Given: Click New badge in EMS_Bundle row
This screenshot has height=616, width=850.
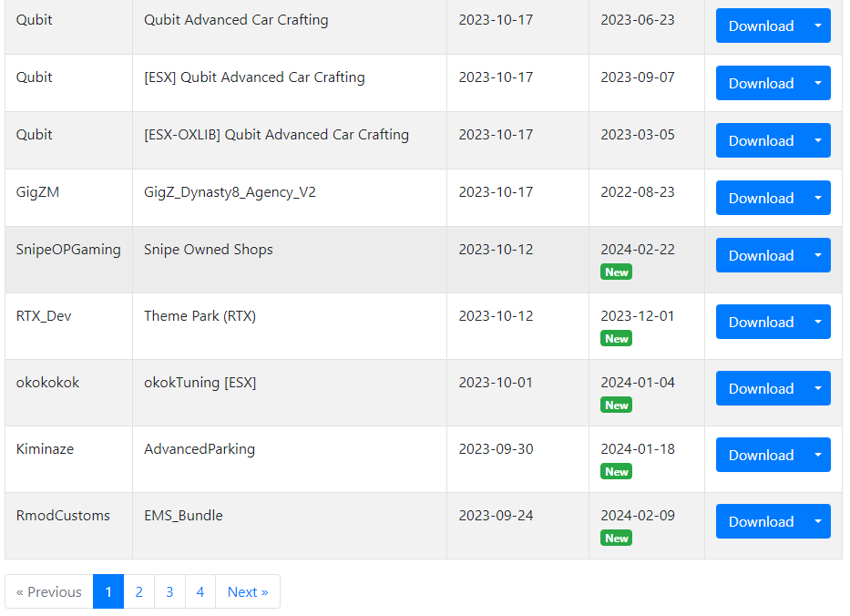Looking at the screenshot, I should tap(617, 538).
